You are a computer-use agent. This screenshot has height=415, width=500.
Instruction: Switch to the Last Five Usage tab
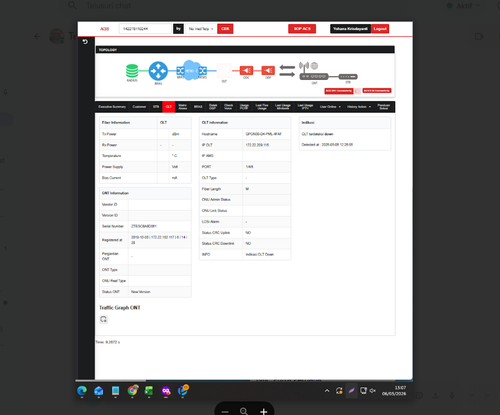click(x=262, y=107)
